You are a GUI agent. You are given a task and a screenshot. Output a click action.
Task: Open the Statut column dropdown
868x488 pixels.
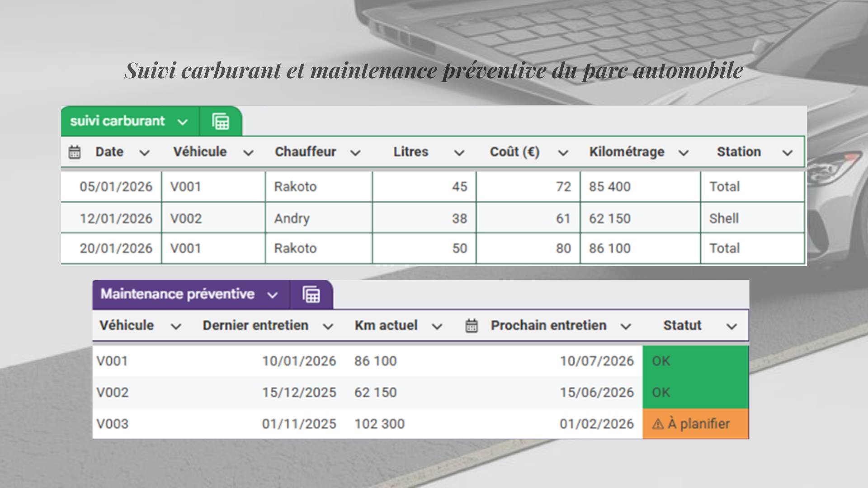tap(732, 327)
